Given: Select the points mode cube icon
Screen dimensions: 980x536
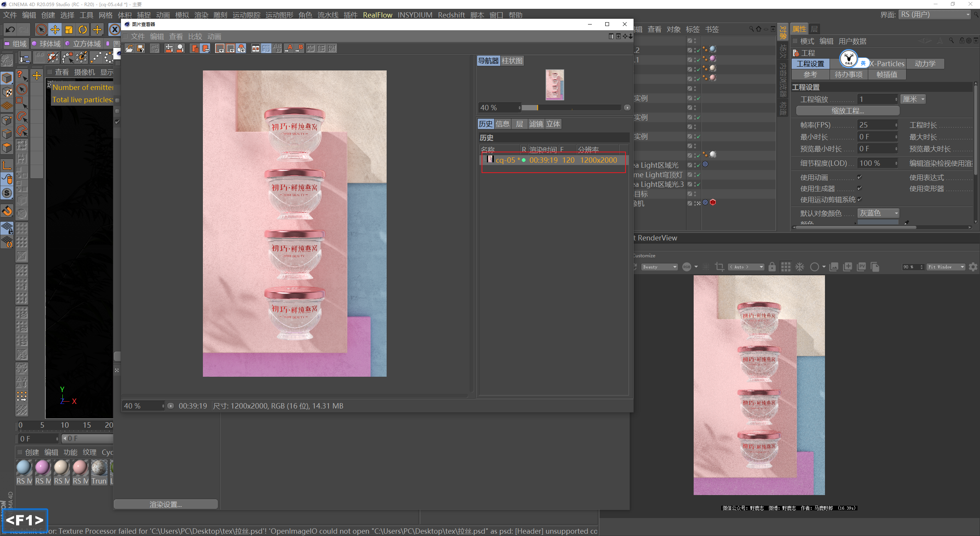Looking at the screenshot, I should (7, 120).
